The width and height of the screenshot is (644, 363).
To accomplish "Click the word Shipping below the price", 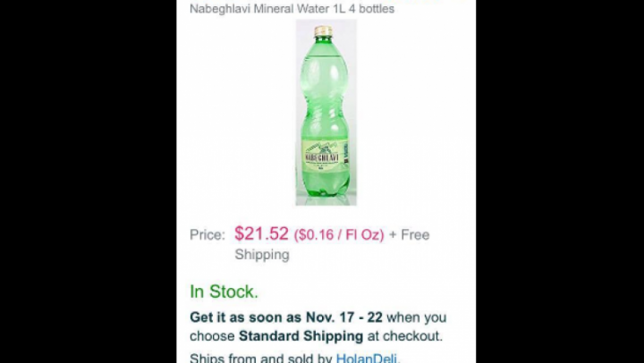I will pos(262,255).
